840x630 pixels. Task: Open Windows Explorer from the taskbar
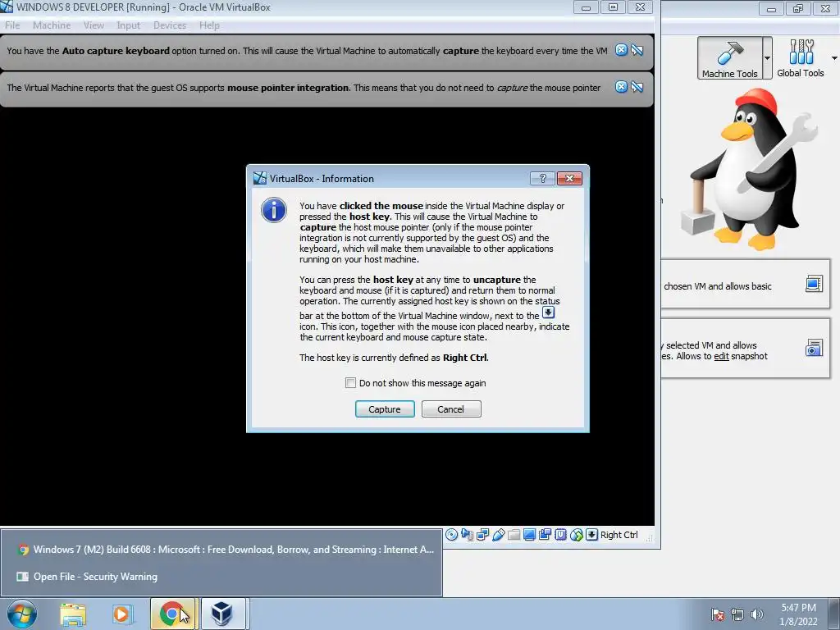(x=73, y=614)
